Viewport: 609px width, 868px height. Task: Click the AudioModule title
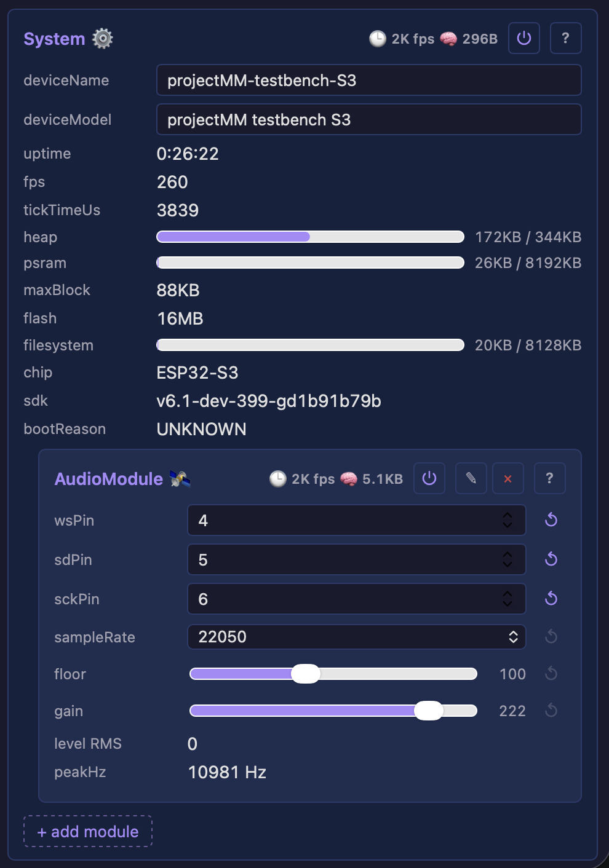[x=109, y=479]
